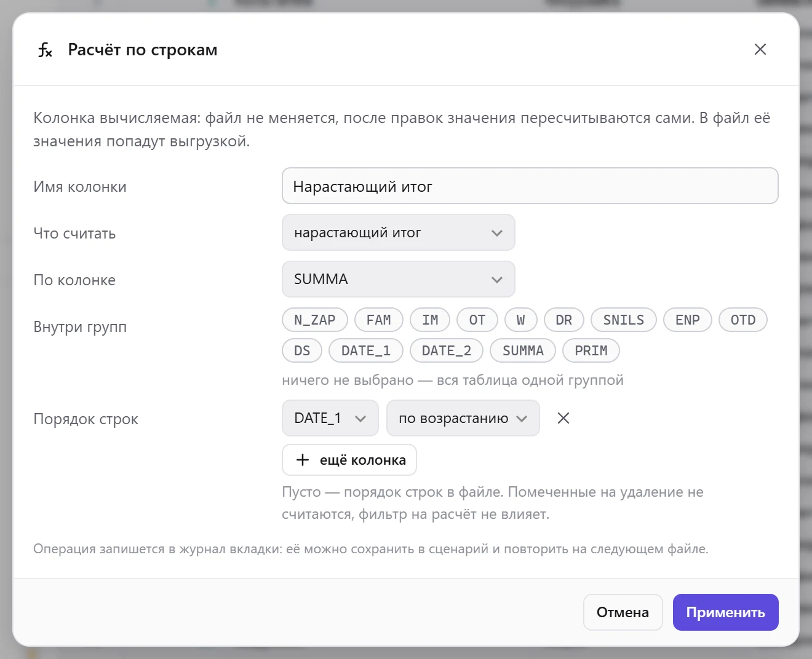The height and width of the screenshot is (659, 812).
Task: Click the Имя колонки input field
Action: (x=530, y=186)
